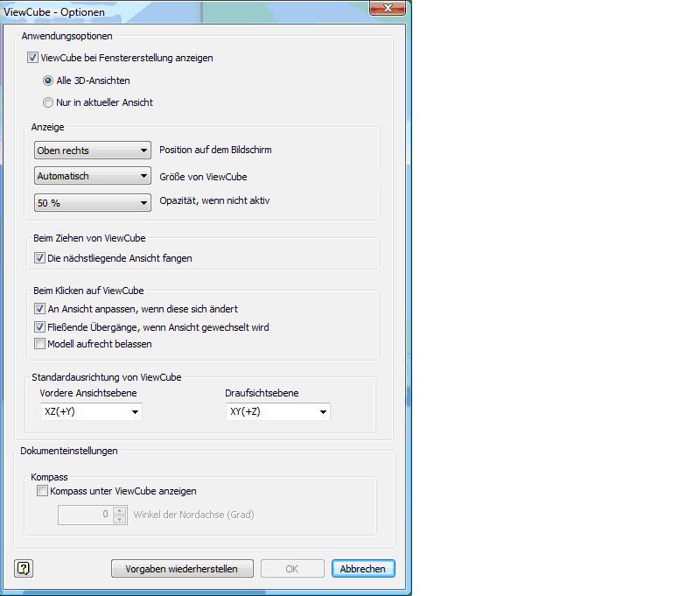Enable Modell aufrecht belassen
700x596 pixels.
[x=39, y=344]
